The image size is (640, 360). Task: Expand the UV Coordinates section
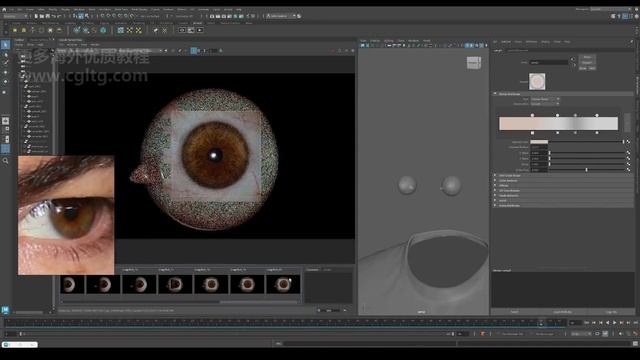click(x=563, y=191)
